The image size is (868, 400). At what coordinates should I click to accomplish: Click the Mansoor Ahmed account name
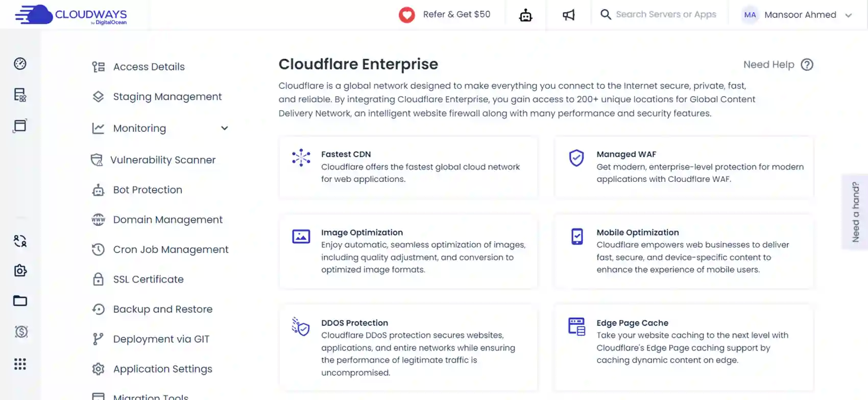point(800,15)
